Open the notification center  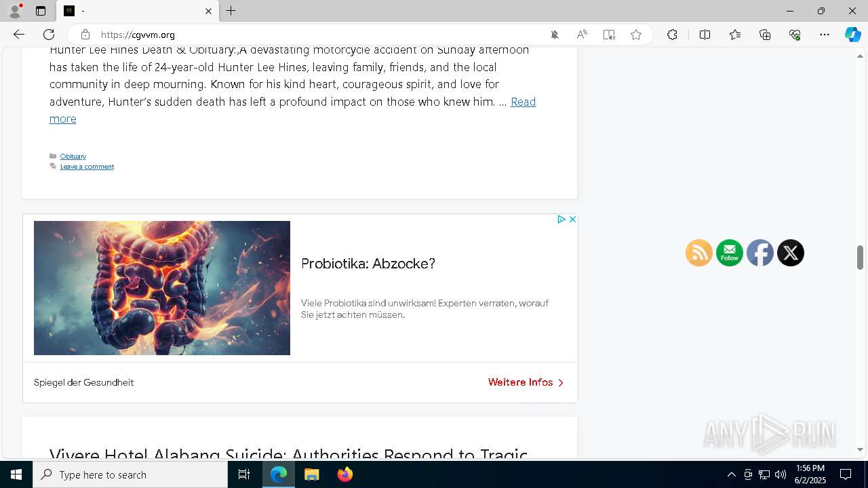[846, 474]
